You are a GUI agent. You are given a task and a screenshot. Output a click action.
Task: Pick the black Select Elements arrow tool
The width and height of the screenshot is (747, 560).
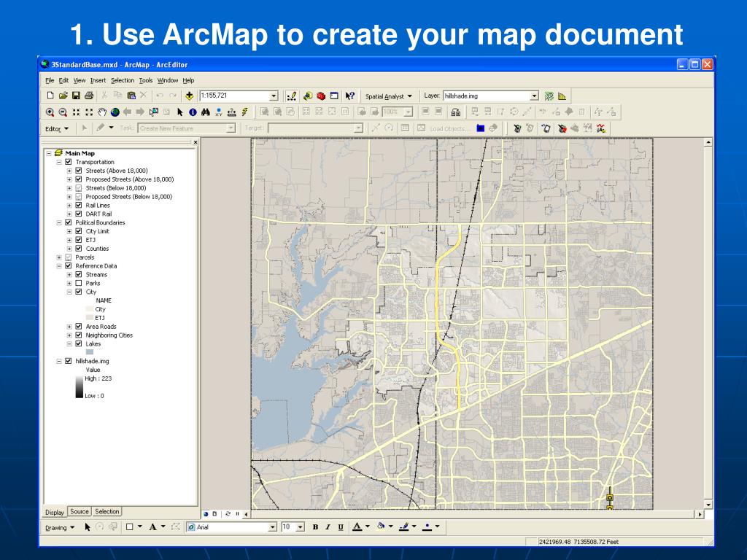179,112
